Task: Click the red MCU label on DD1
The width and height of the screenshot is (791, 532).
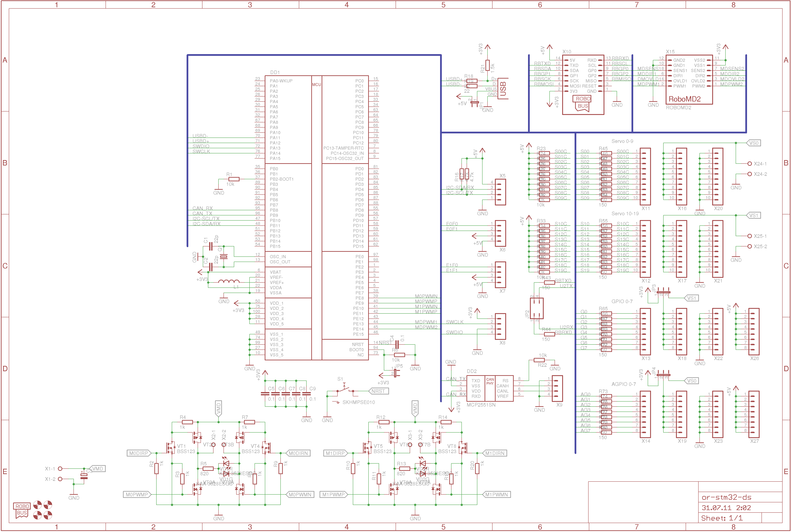Action: pyautogui.click(x=316, y=84)
